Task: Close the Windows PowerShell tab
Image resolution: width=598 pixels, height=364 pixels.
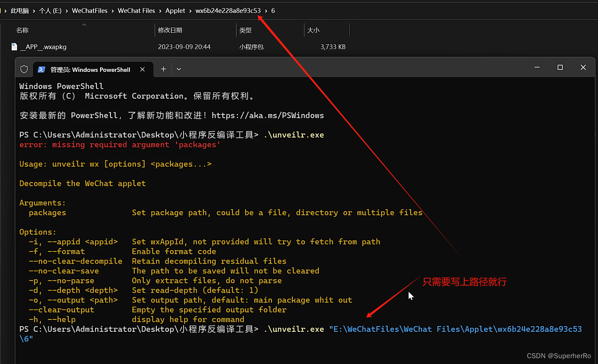Action: pyautogui.click(x=142, y=69)
